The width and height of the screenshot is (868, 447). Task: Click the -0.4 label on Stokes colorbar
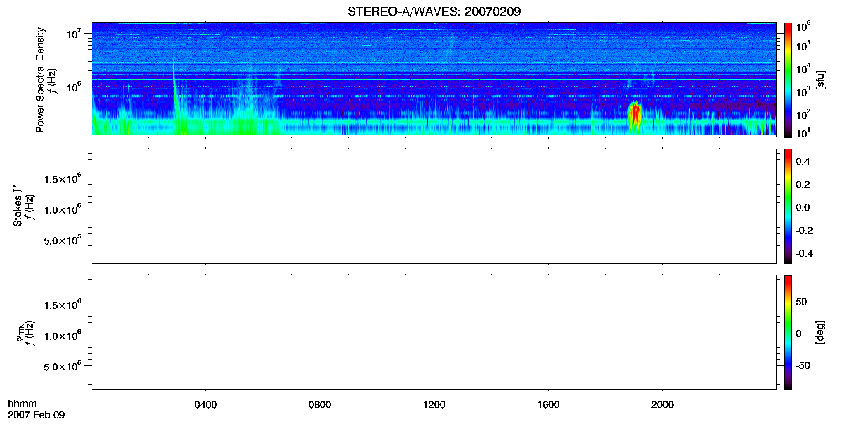tap(804, 253)
